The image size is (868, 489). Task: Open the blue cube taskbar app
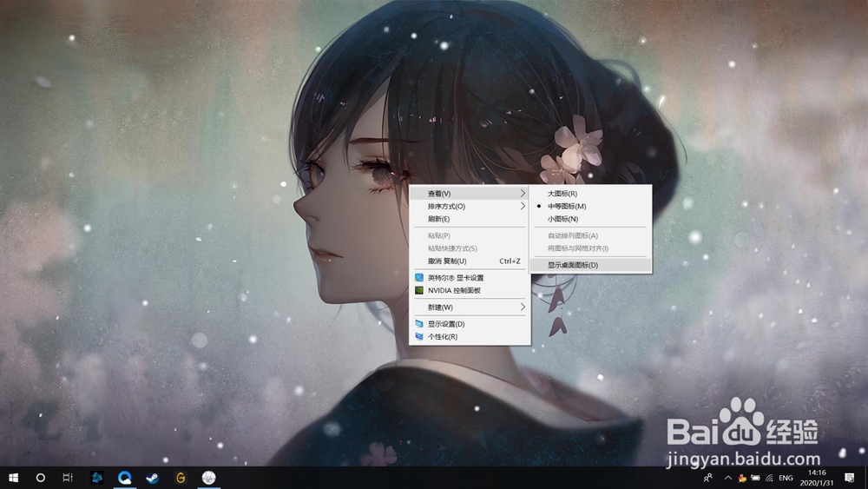(x=97, y=478)
